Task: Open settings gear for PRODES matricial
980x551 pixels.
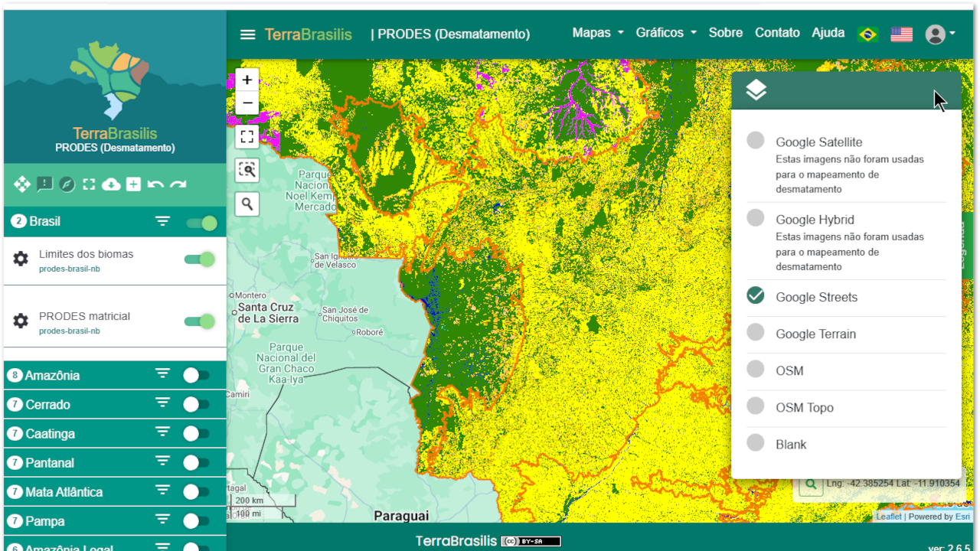Action: (x=21, y=321)
